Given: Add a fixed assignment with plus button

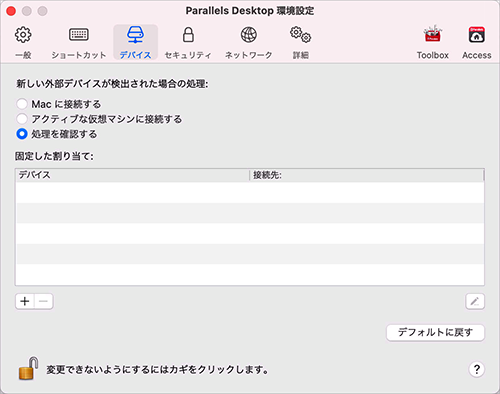Looking at the screenshot, I should pos(25,301).
